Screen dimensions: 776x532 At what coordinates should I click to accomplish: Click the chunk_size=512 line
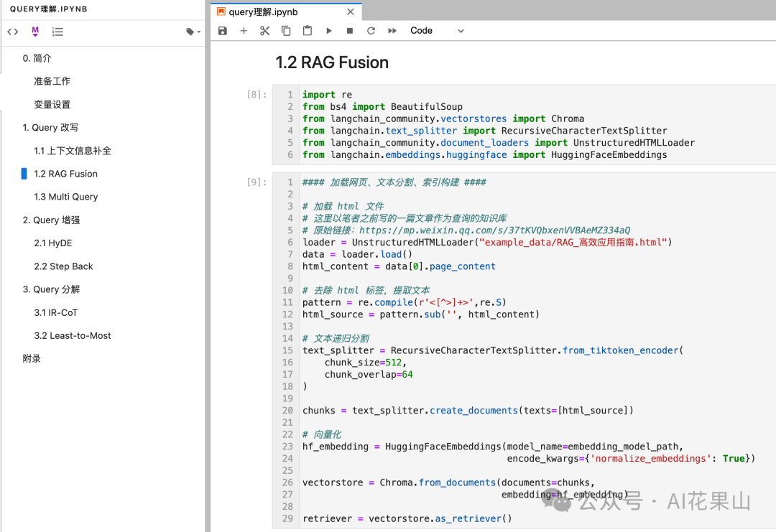[x=366, y=363]
